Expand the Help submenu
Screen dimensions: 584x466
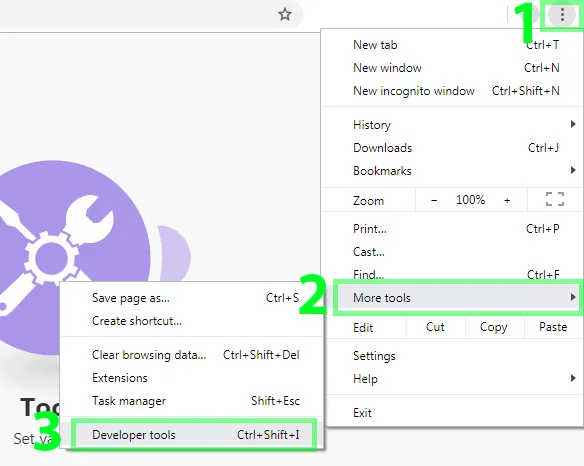pyautogui.click(x=452, y=379)
